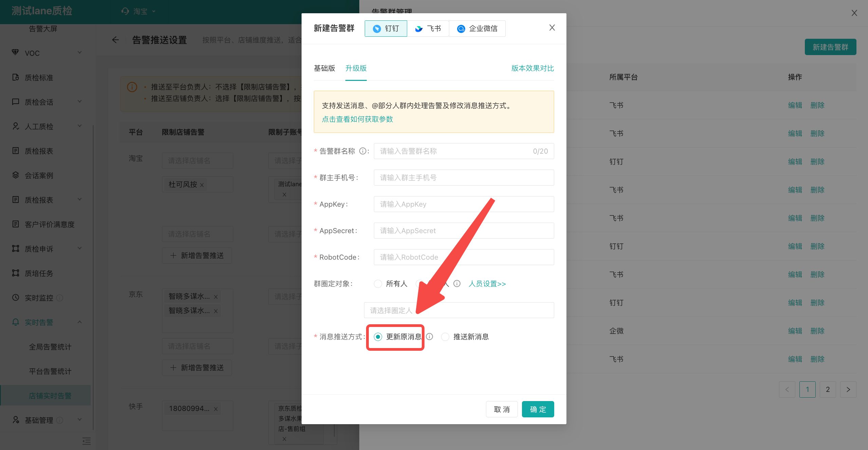Click the 取消 button
868x450 pixels.
[502, 409]
